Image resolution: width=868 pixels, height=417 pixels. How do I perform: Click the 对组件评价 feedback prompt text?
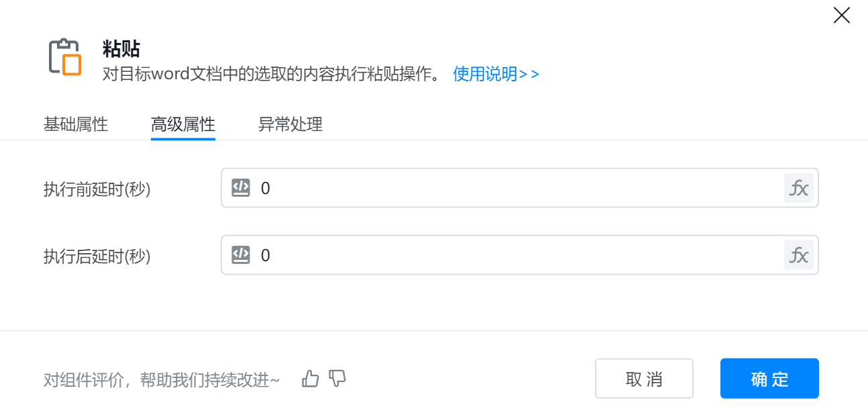[x=161, y=380]
